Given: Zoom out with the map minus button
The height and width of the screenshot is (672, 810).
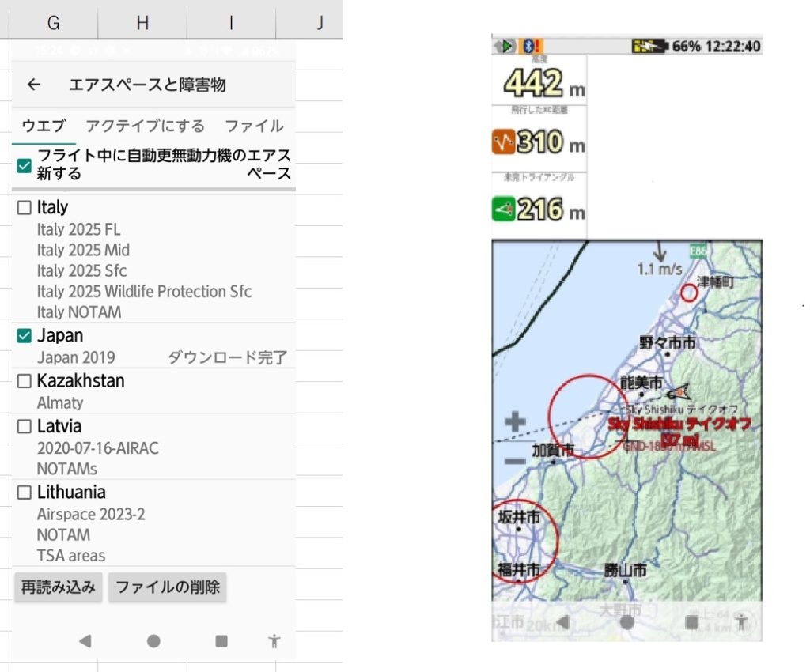Looking at the screenshot, I should (x=515, y=461).
